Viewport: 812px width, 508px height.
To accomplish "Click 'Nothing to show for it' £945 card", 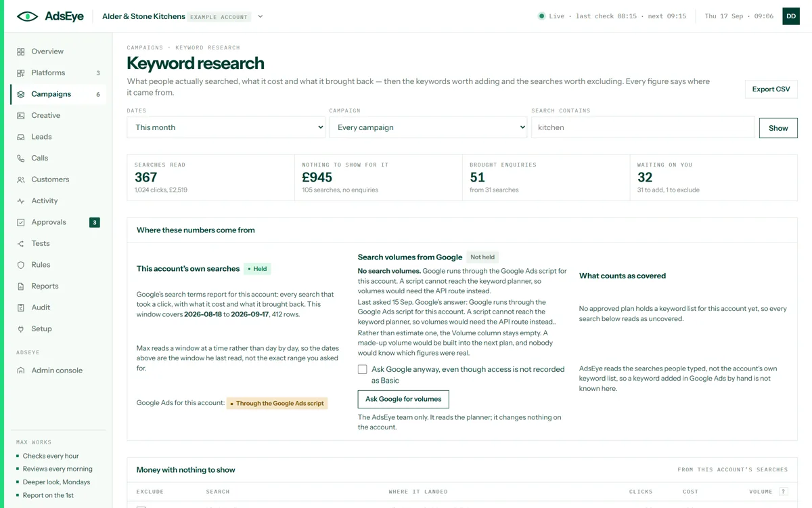I will tap(379, 178).
